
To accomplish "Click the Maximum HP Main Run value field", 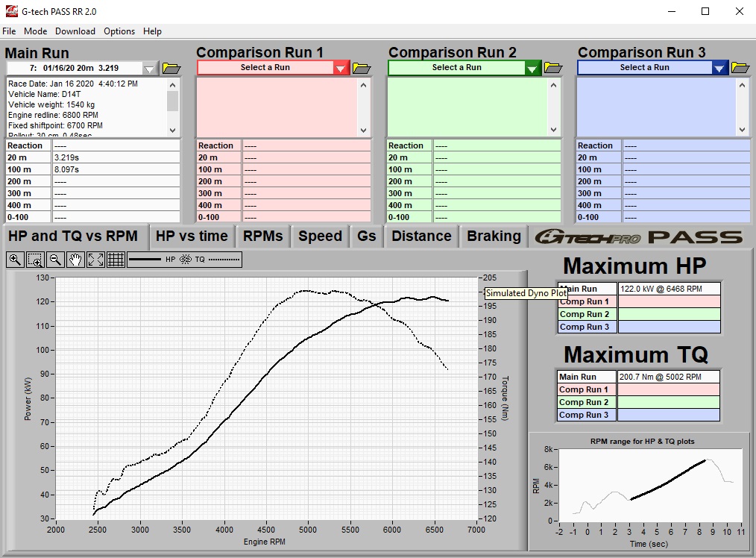I will pos(669,289).
